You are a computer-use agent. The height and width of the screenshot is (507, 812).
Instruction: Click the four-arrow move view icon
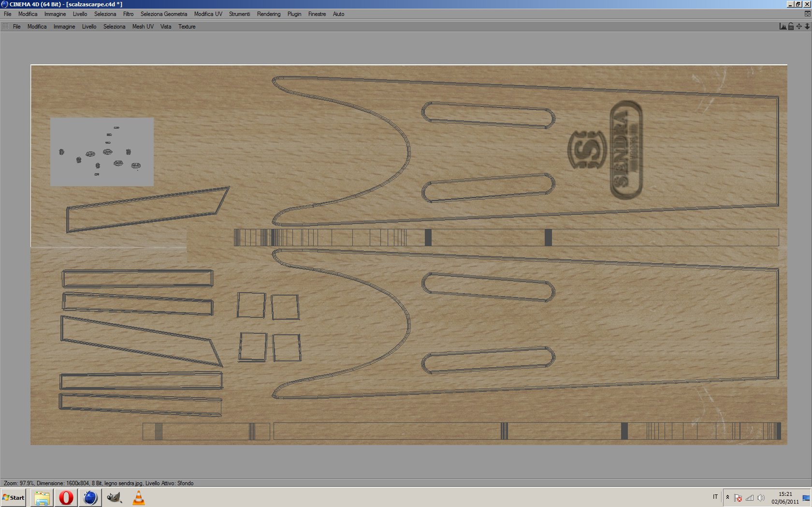tap(799, 27)
